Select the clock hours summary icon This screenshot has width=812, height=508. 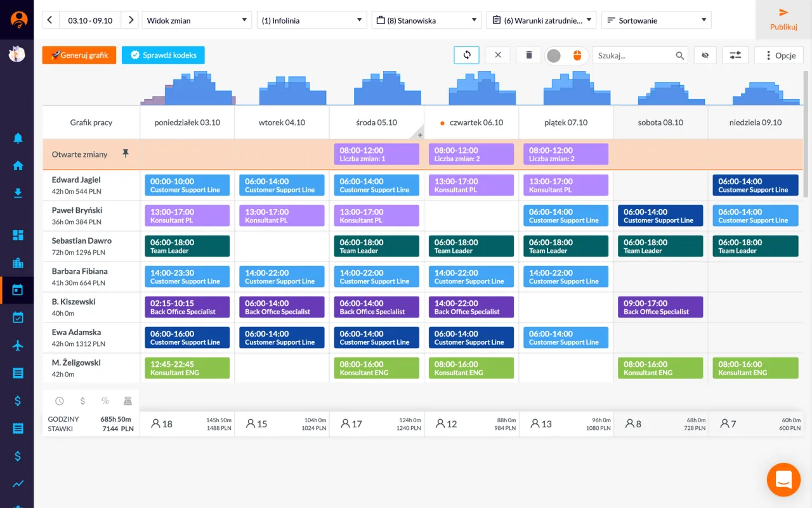(x=60, y=401)
